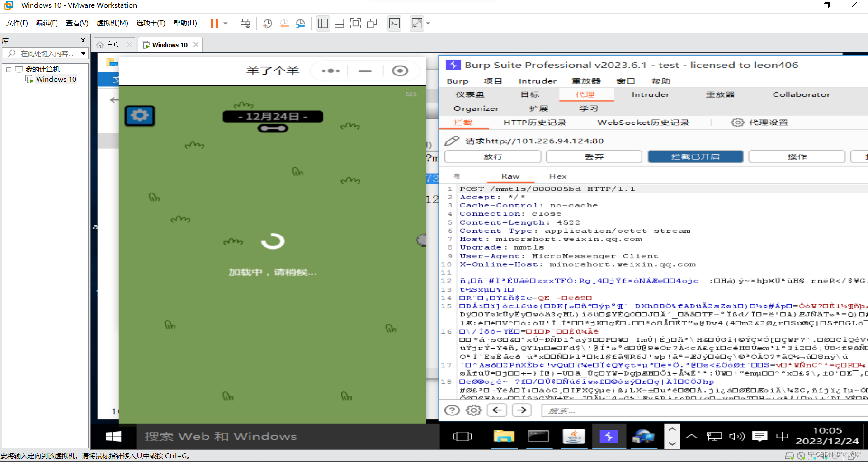The image size is (868, 462).
Task: Open the 选项卡(T) menu
Action: [x=151, y=23]
